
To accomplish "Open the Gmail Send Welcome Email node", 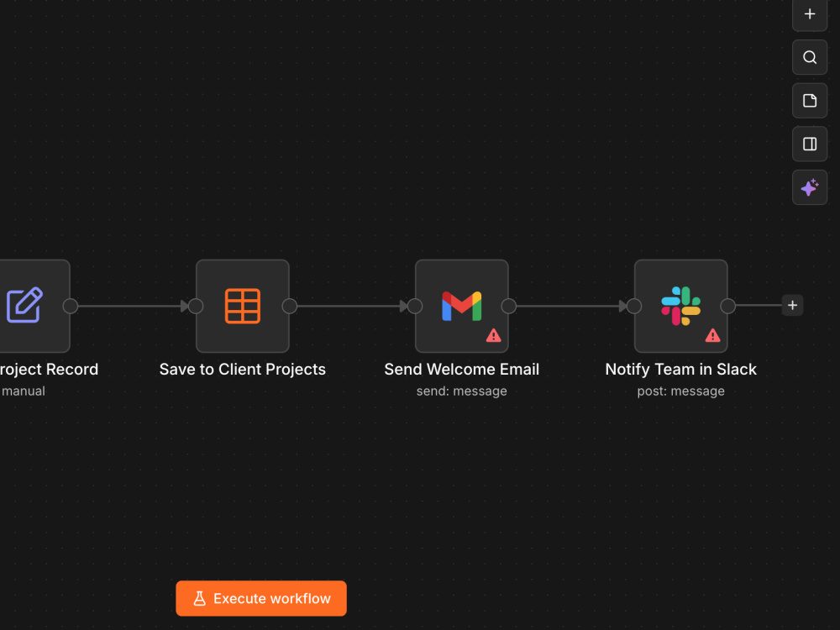I will click(x=461, y=306).
